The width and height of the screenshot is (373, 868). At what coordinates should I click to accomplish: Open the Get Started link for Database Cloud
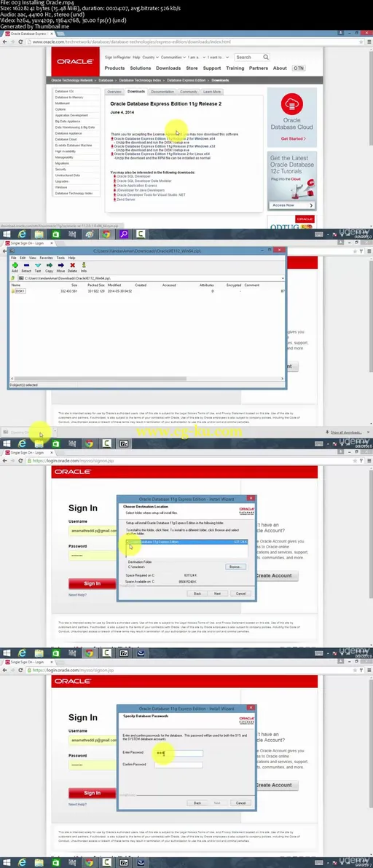click(293, 138)
